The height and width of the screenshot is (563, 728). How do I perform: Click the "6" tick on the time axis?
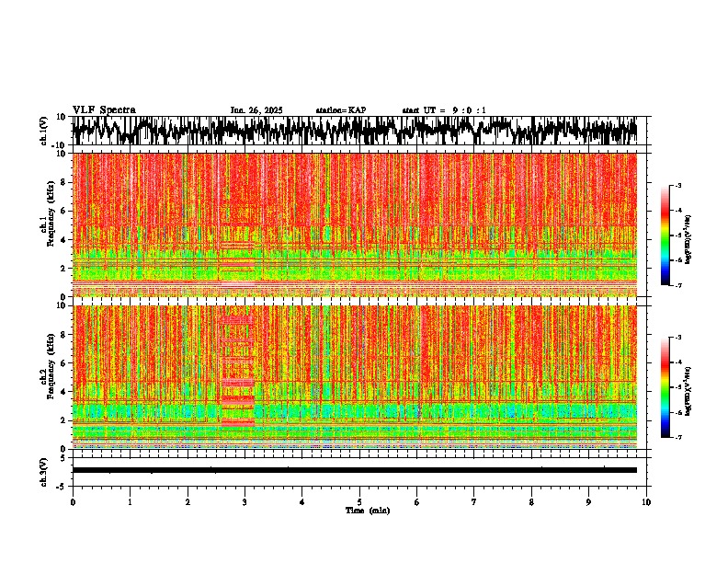coord(416,502)
